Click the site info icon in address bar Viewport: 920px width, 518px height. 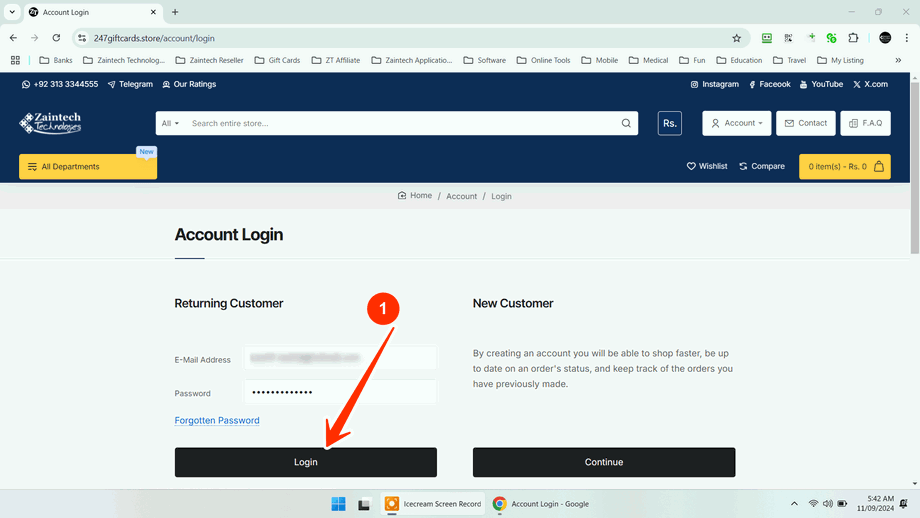tap(82, 38)
